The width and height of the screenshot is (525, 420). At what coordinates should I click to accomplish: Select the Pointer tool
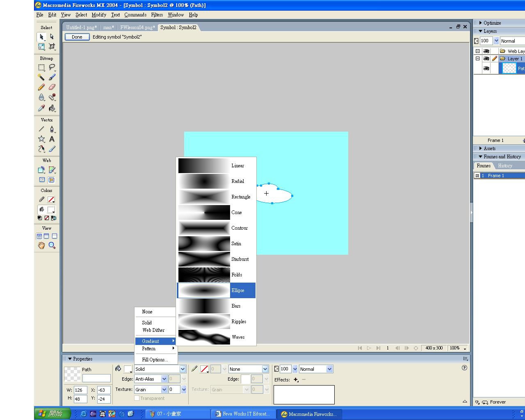pos(41,37)
